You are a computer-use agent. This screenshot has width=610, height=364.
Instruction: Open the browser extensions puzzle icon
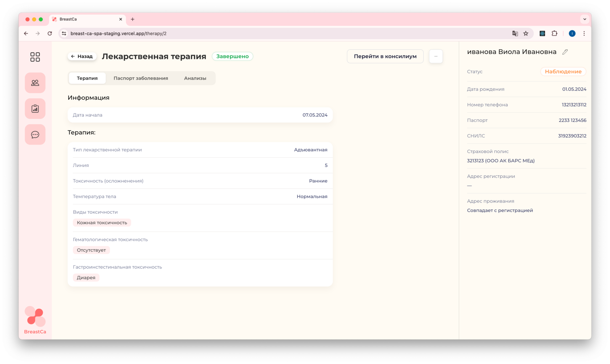click(554, 33)
